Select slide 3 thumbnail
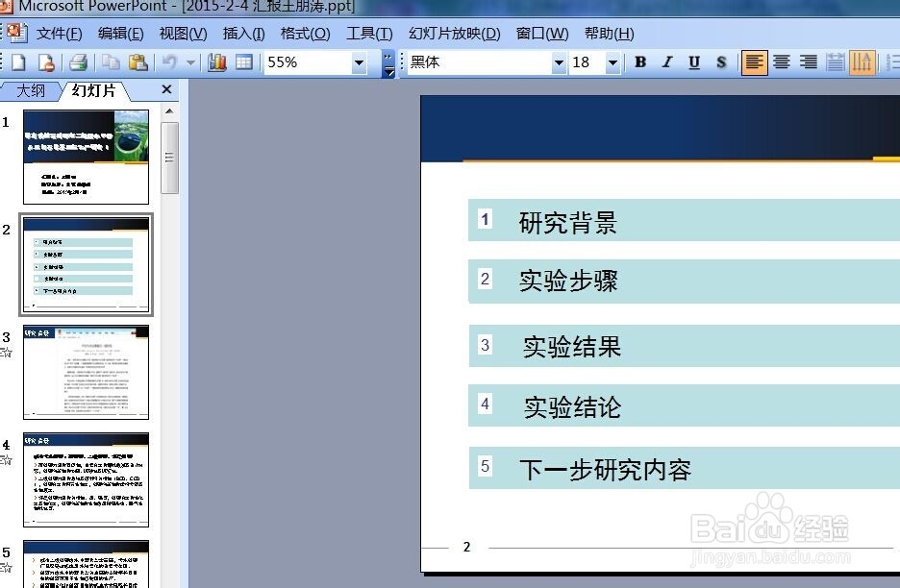This screenshot has height=588, width=900. [x=86, y=372]
